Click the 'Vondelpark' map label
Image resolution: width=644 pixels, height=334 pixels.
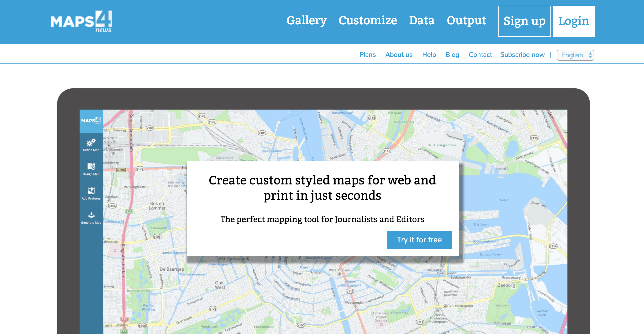209,326
